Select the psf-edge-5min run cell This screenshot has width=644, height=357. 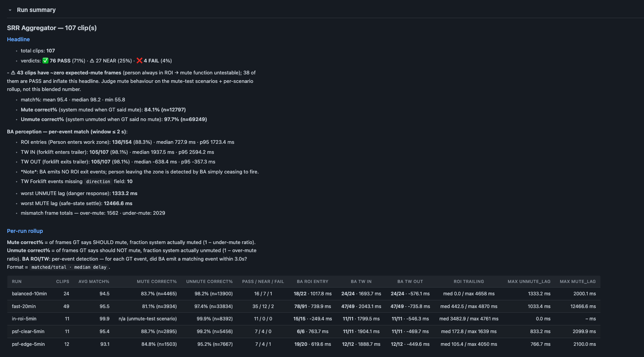[28, 344]
